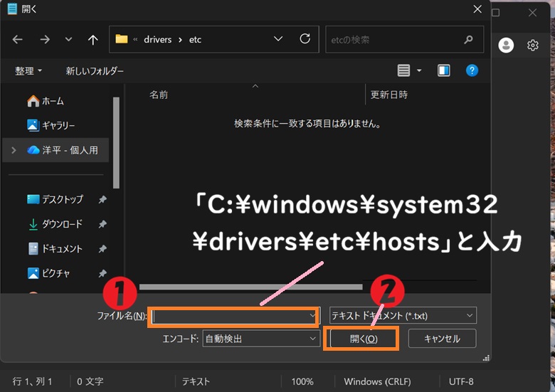This screenshot has height=392, width=555.
Task: Unpin ドキュメント via its pin icon
Action: pyautogui.click(x=102, y=249)
